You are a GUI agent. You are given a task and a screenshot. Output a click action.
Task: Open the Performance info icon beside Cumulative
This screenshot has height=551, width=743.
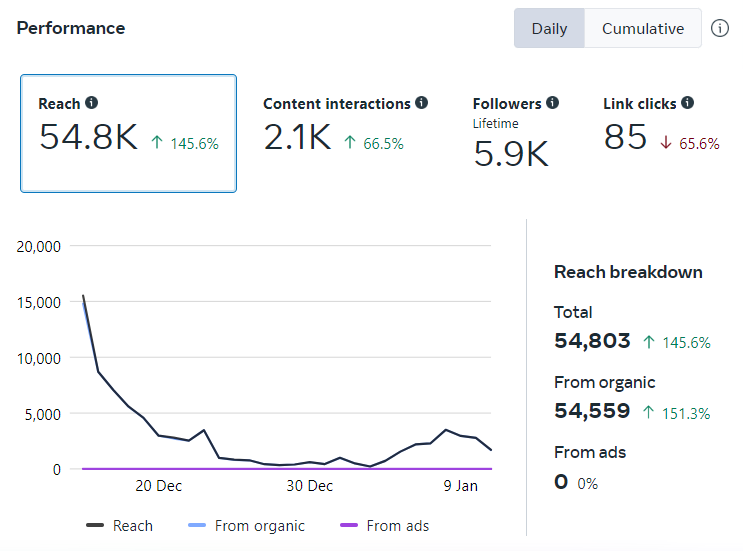(x=719, y=28)
